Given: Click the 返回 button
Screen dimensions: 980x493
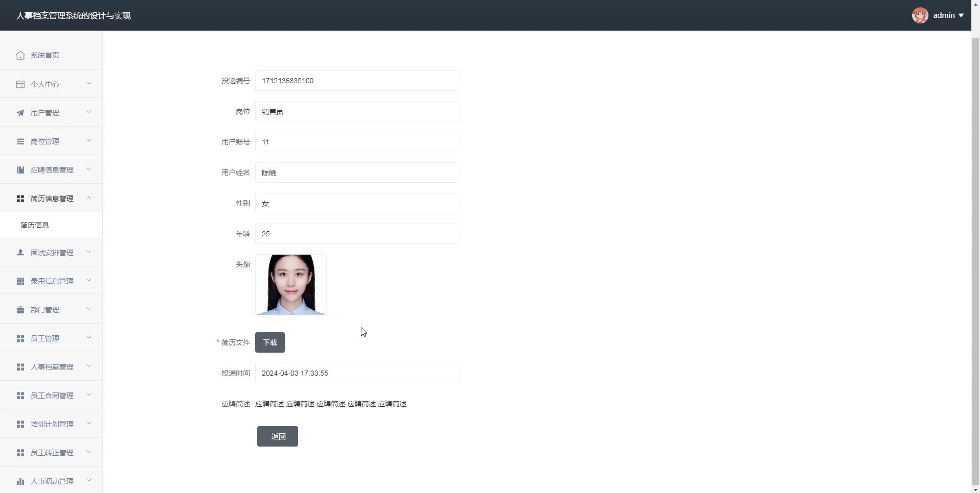Looking at the screenshot, I should pos(278,436).
